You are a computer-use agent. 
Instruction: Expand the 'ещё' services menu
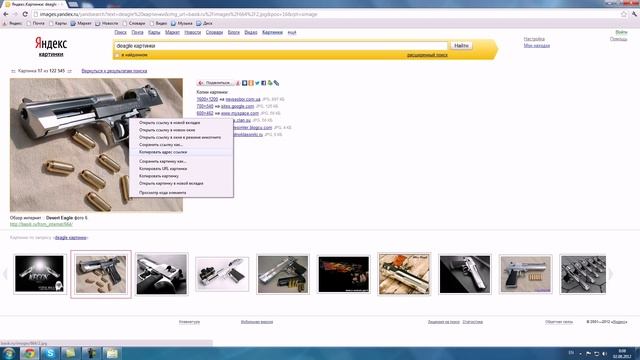(x=292, y=32)
